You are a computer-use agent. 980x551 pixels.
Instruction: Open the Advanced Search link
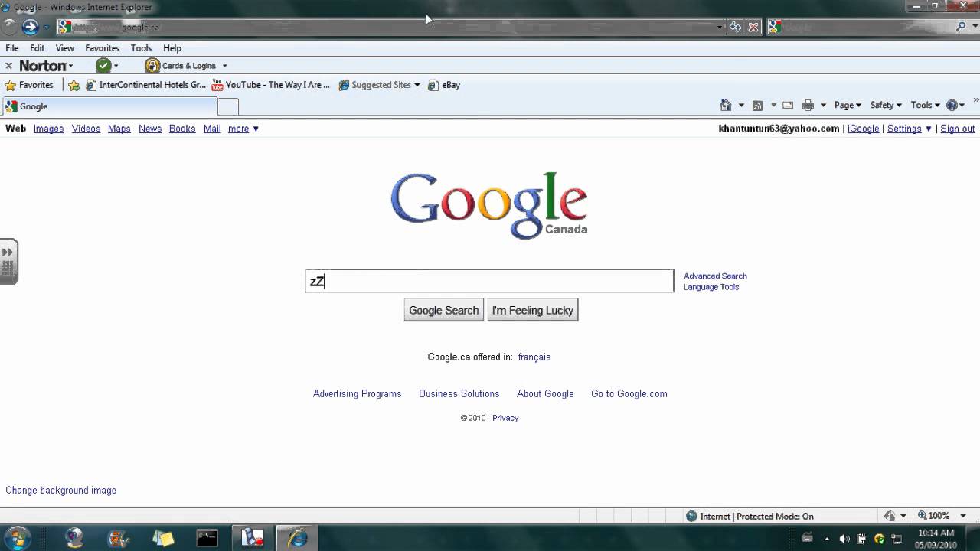click(715, 275)
